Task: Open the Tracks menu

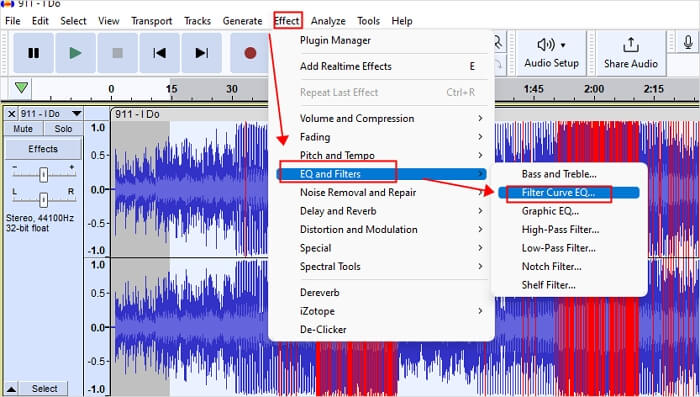Action: 197,21
